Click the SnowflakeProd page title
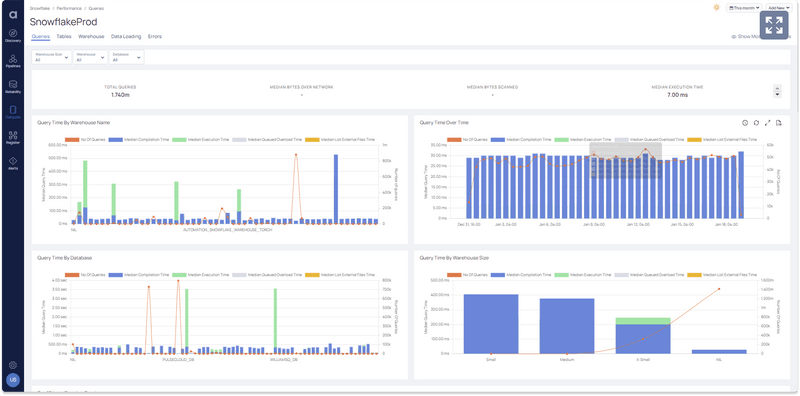Image resolution: width=800 pixels, height=396 pixels. pos(63,22)
